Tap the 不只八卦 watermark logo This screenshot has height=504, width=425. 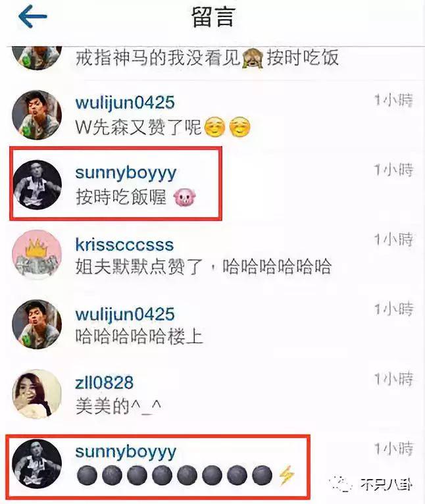coord(371,484)
